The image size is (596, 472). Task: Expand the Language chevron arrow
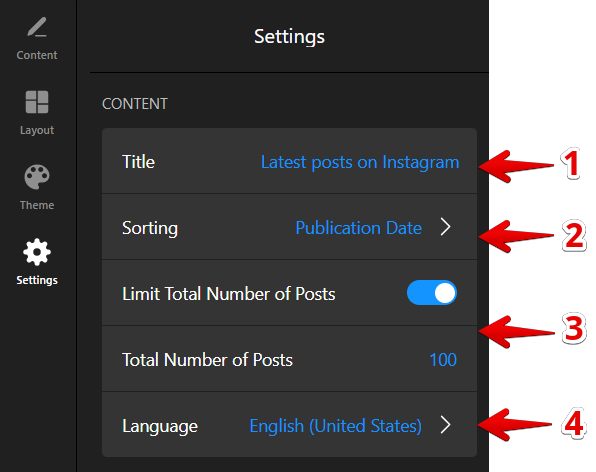pos(445,424)
